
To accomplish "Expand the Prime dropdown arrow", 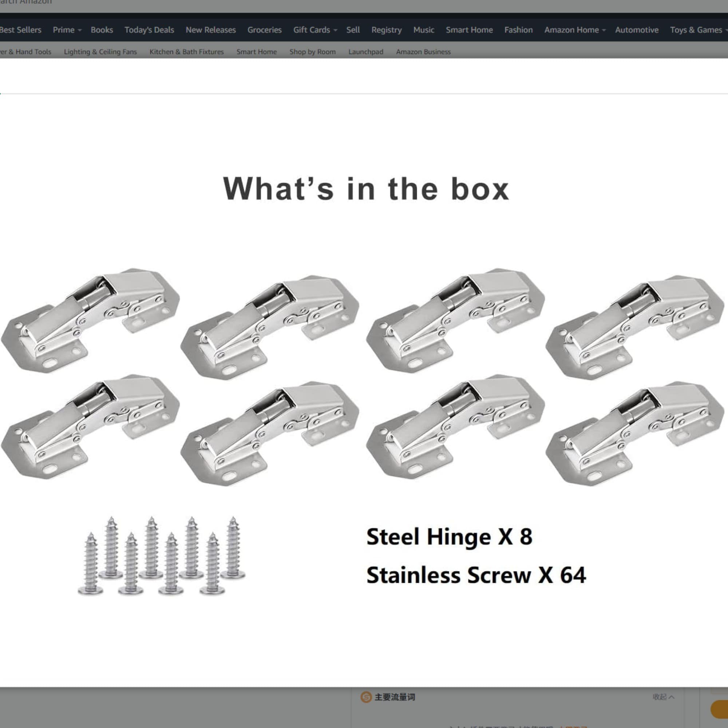I will pyautogui.click(x=79, y=31).
